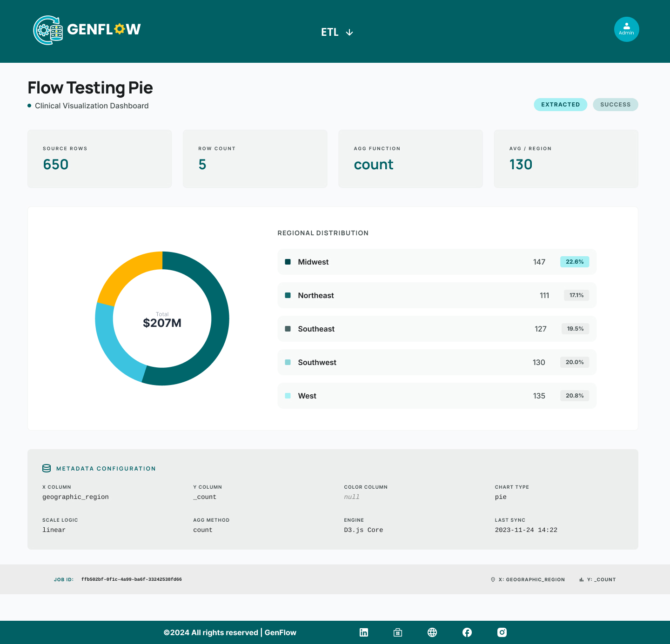Click the $207M total in the donut center
This screenshot has width=670, height=644.
(162, 323)
